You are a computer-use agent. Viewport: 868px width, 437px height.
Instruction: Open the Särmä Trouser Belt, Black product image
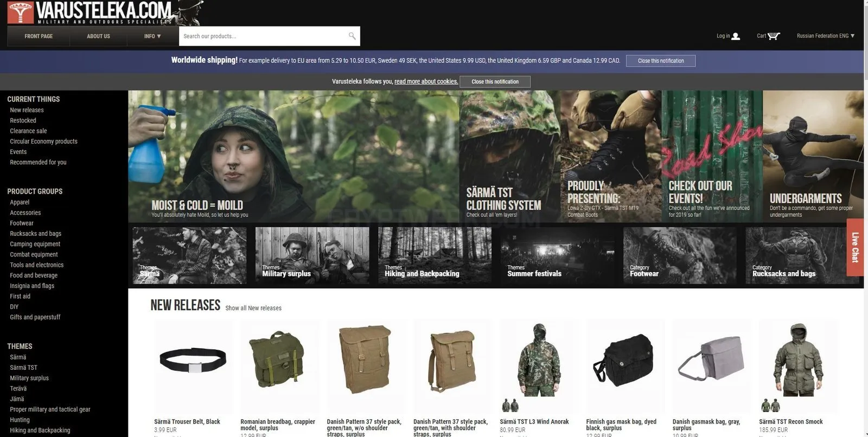click(193, 360)
